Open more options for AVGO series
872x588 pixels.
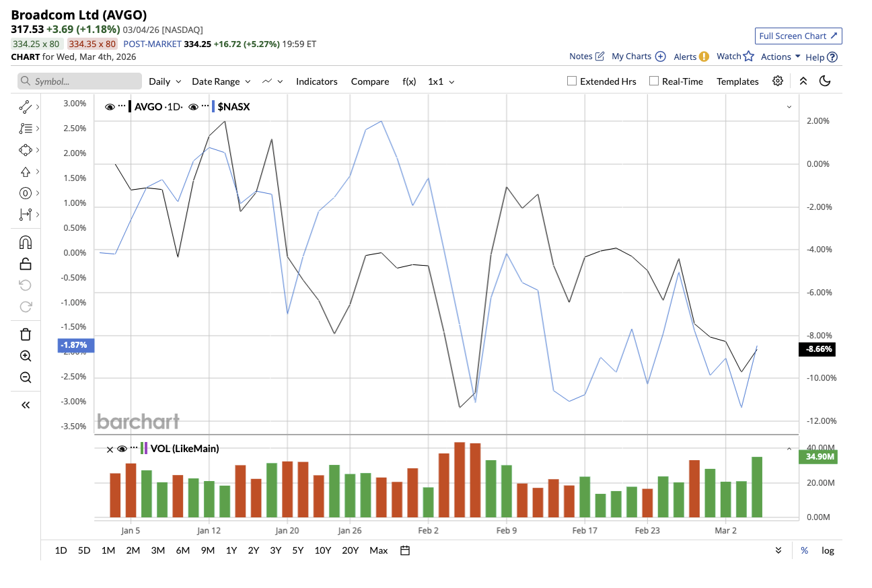click(x=122, y=106)
